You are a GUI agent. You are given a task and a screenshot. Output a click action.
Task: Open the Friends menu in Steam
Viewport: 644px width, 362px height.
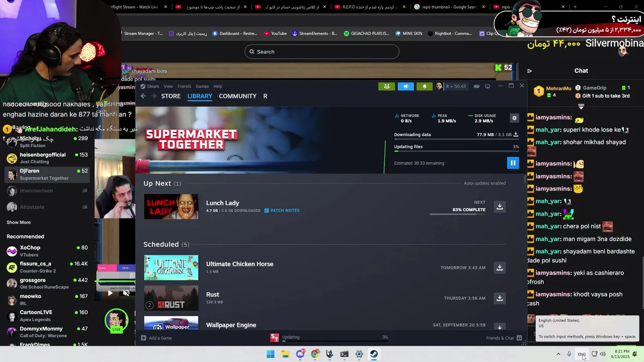click(x=184, y=86)
